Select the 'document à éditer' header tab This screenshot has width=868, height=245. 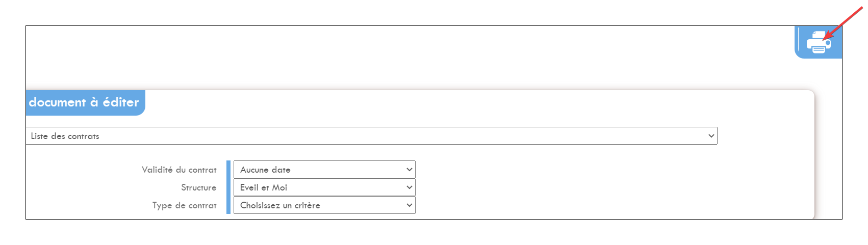85,102
